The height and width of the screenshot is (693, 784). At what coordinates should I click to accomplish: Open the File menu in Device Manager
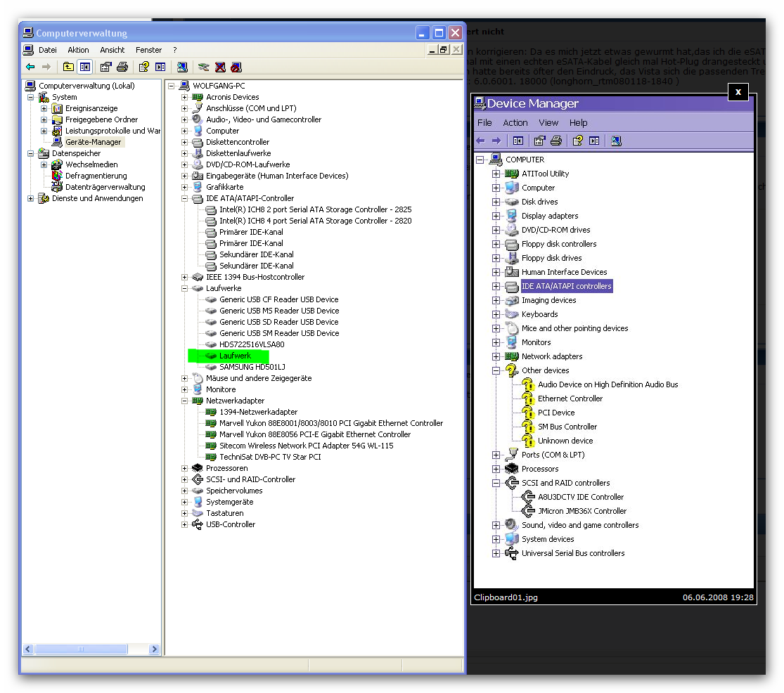click(x=484, y=122)
